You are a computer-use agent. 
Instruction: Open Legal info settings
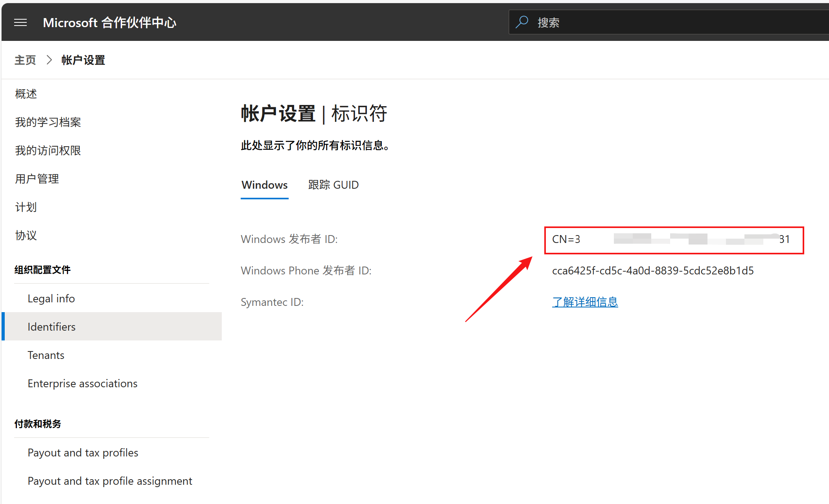pos(51,298)
